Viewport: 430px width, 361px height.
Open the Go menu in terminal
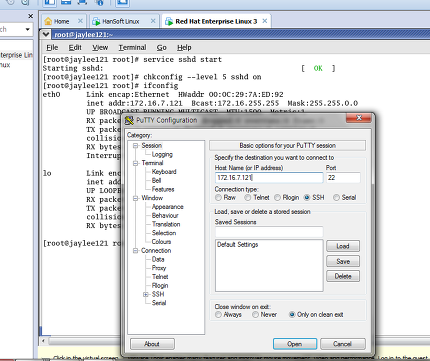coord(162,48)
